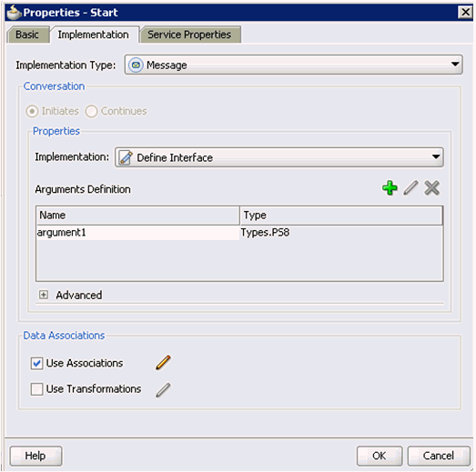Edit the selected argument with pencil icon
Viewport: 476px width, 472px height.
point(410,187)
